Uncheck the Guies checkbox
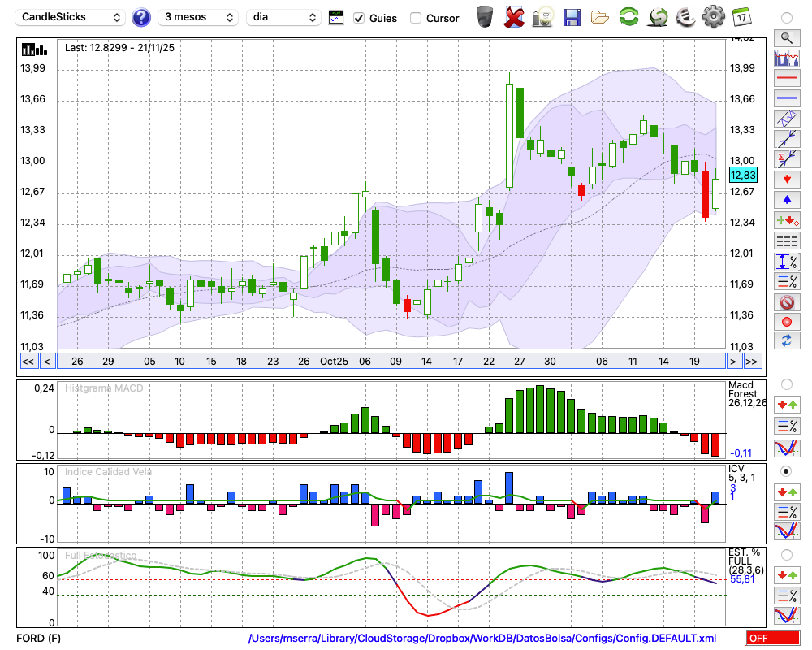812x650 pixels. [360, 18]
